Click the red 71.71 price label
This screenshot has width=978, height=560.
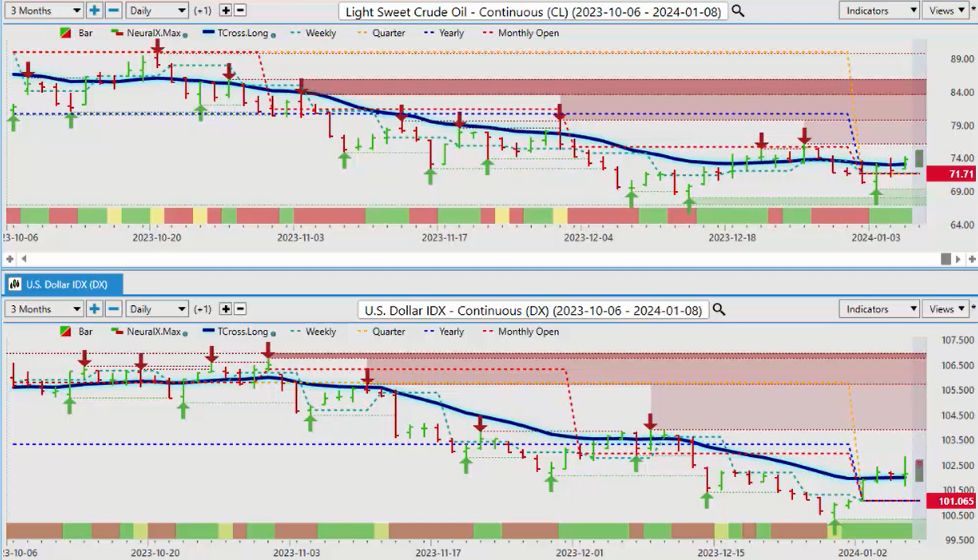tap(951, 174)
